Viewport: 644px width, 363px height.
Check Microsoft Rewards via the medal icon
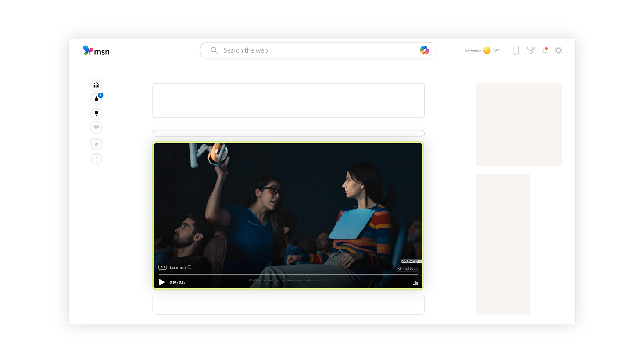pos(531,50)
